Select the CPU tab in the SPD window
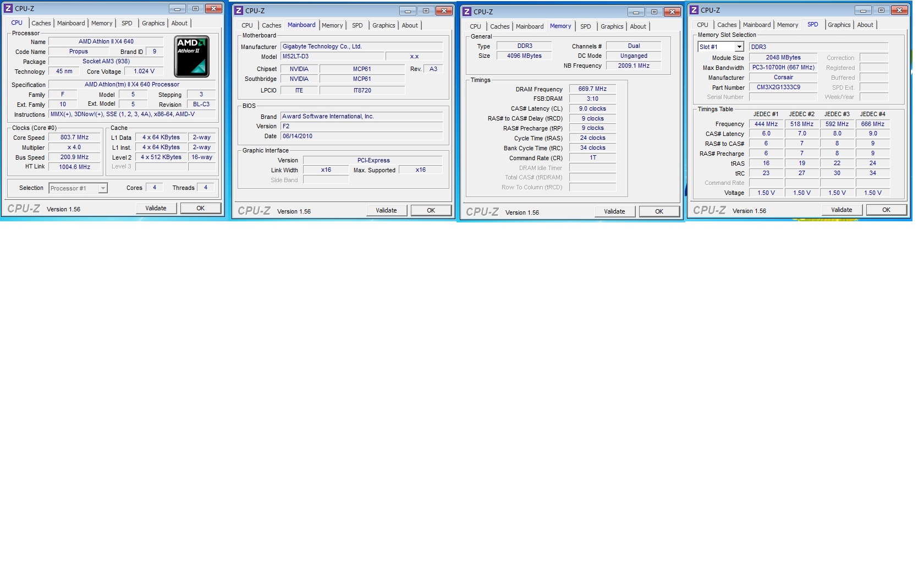 pyautogui.click(x=703, y=25)
